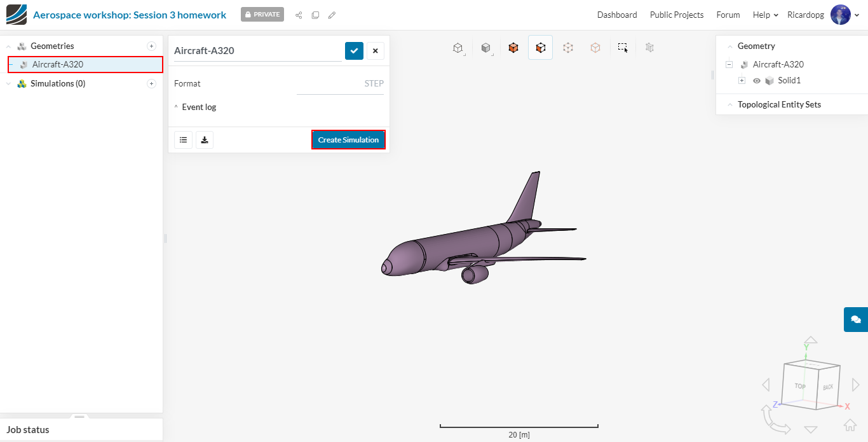
Task: Click the PRIVATE project badge
Action: (262, 15)
